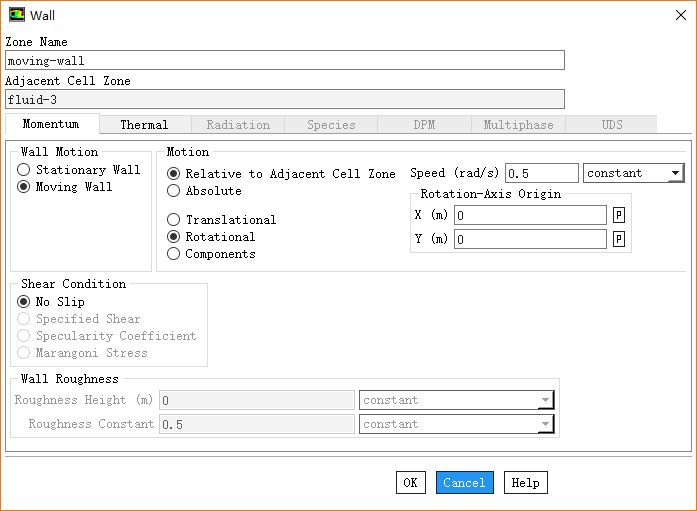Choose the Absolute motion option

(174, 191)
